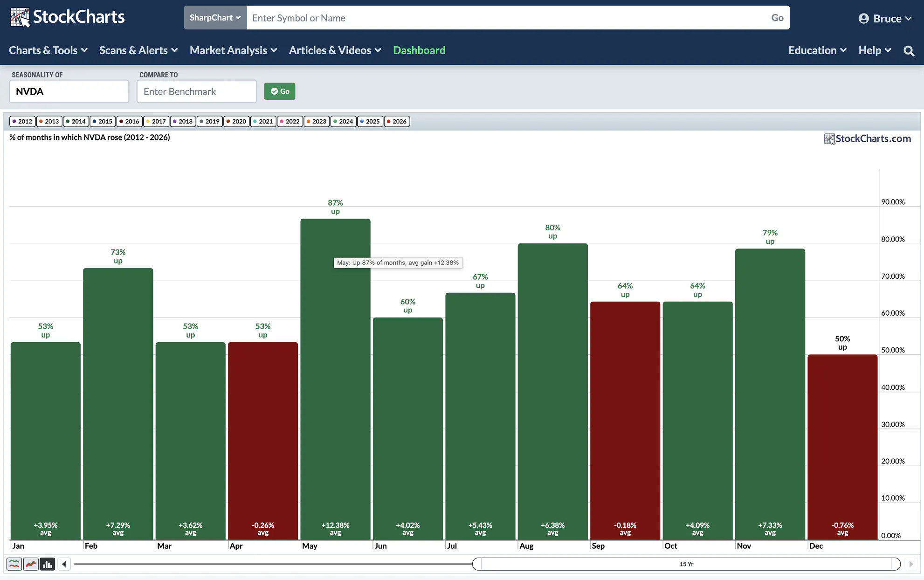Click the red December 50% up bar
Viewport: 924px width, 580px height.
(x=842, y=447)
